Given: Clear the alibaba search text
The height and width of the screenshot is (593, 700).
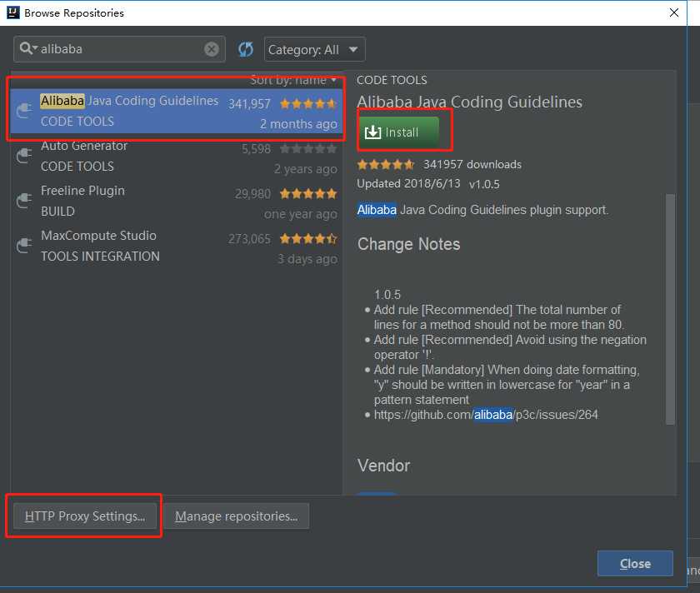Looking at the screenshot, I should (x=211, y=48).
